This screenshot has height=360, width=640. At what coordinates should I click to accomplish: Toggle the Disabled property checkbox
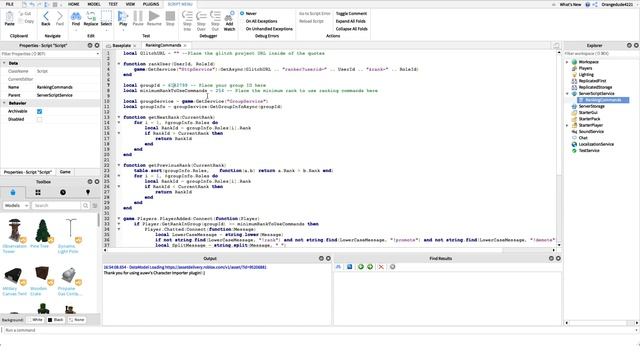point(40,120)
